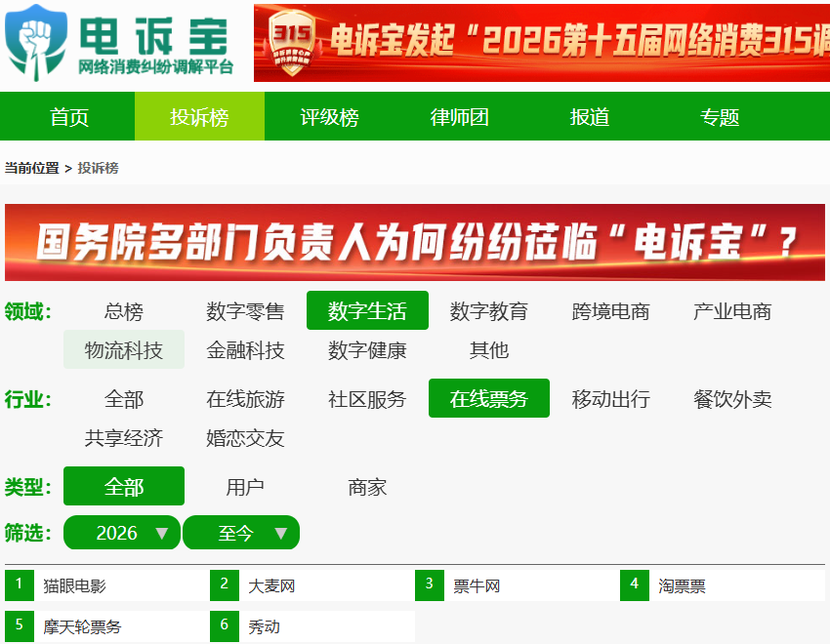
Task: Select 全部 in the 类型 row
Action: 124,487
